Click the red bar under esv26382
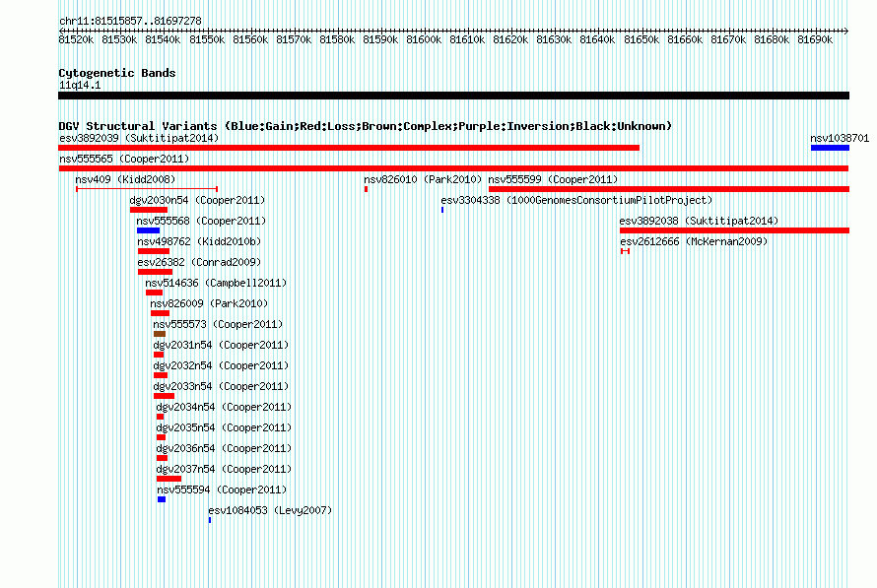The image size is (877, 588). coord(155,272)
